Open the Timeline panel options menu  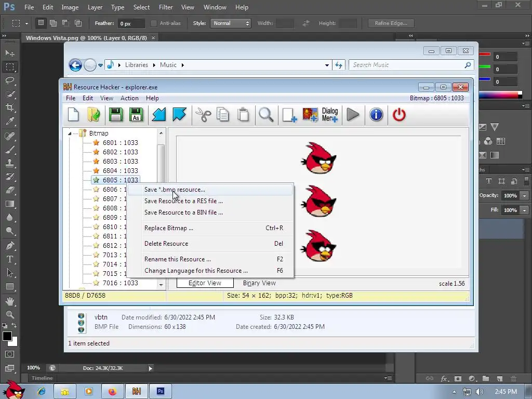pos(389,378)
